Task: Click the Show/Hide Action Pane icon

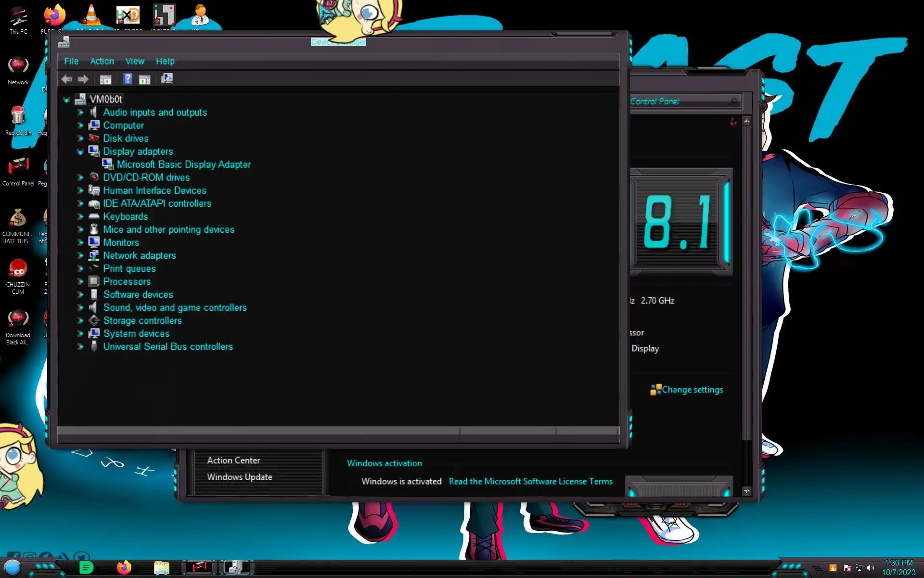Action: [x=145, y=79]
